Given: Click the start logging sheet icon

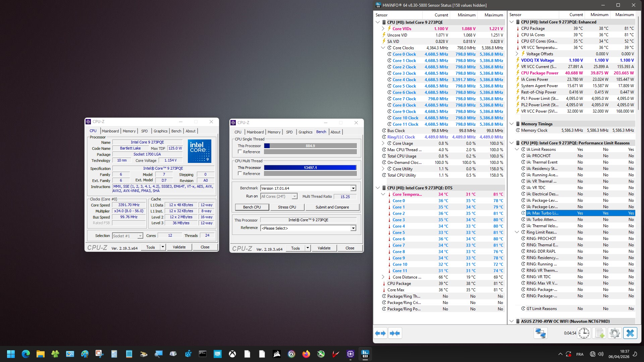Looking at the screenshot, I should [x=599, y=333].
